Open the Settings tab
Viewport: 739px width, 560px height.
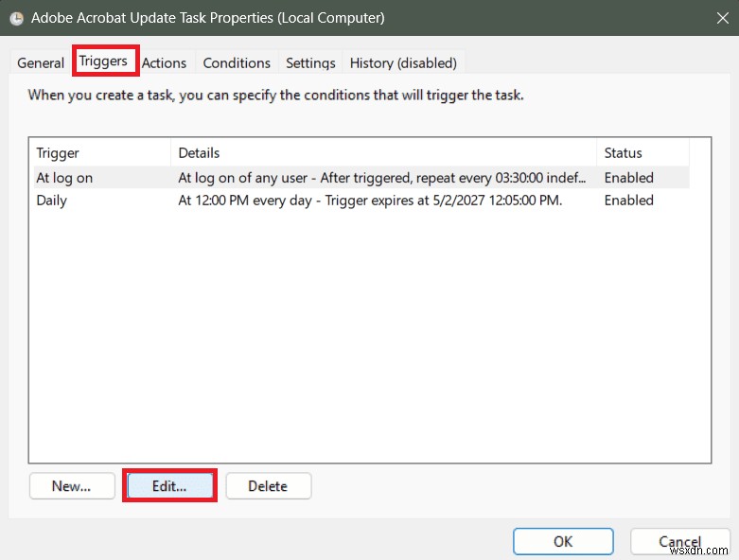310,62
